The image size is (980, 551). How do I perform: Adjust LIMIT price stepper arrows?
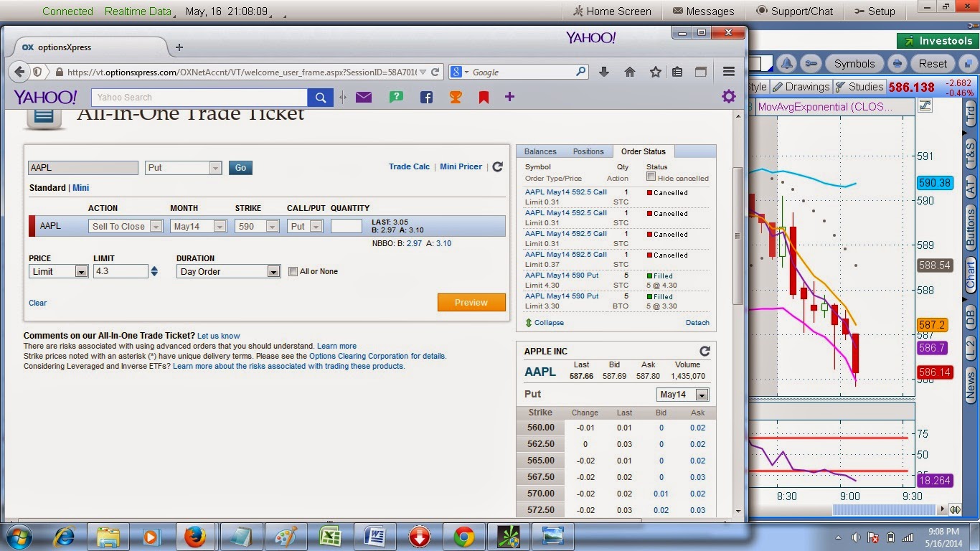click(x=154, y=271)
